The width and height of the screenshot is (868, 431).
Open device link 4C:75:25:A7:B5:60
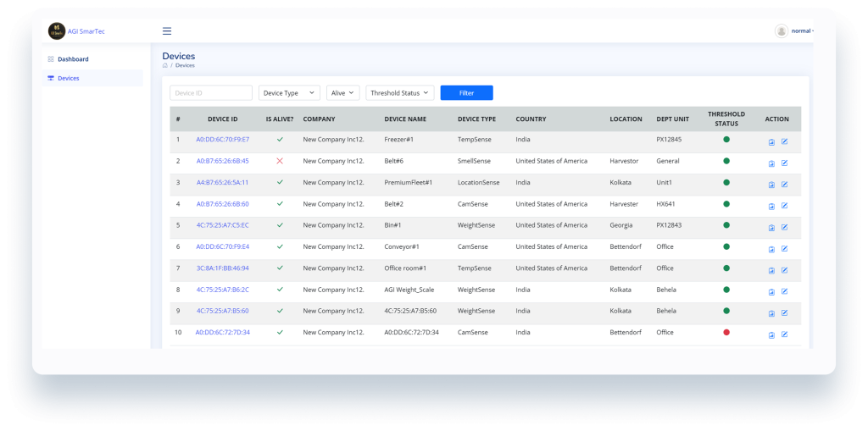(x=223, y=311)
